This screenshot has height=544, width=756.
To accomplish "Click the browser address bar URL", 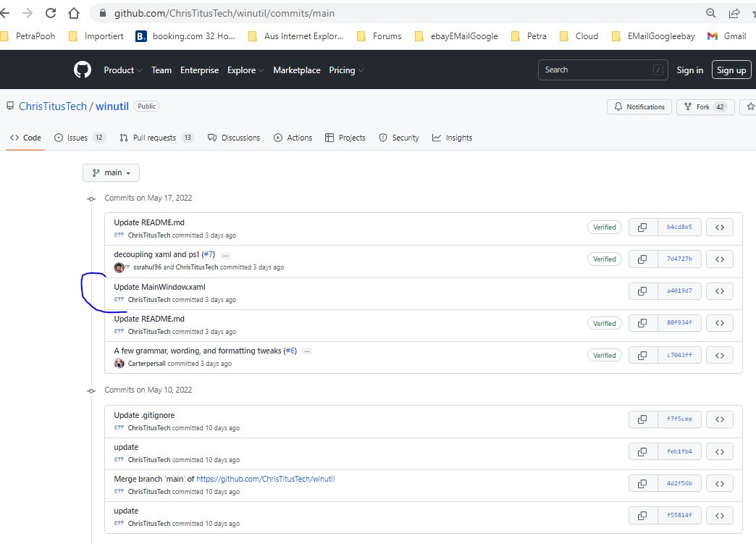I will (x=224, y=13).
